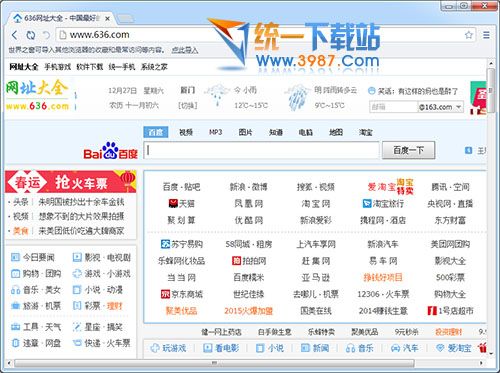Select the 视频 search tab
This screenshot has height=373, width=500.
coord(186,132)
